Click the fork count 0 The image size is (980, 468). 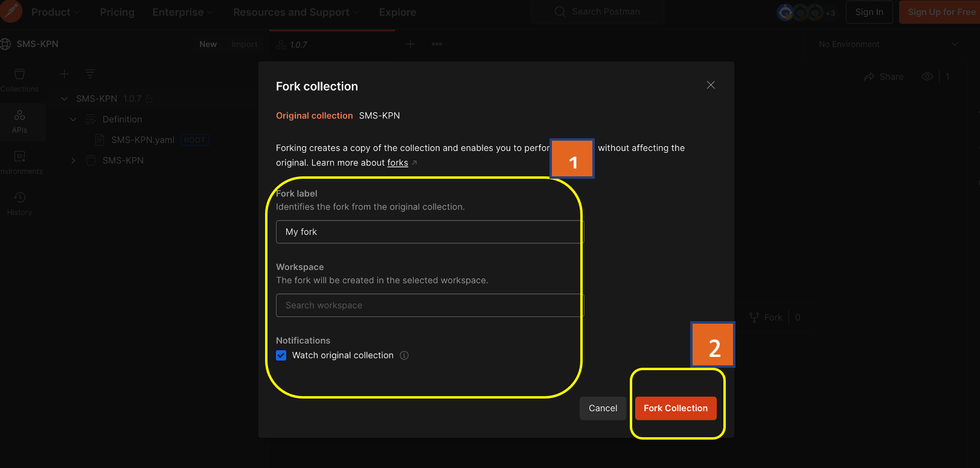coord(798,318)
